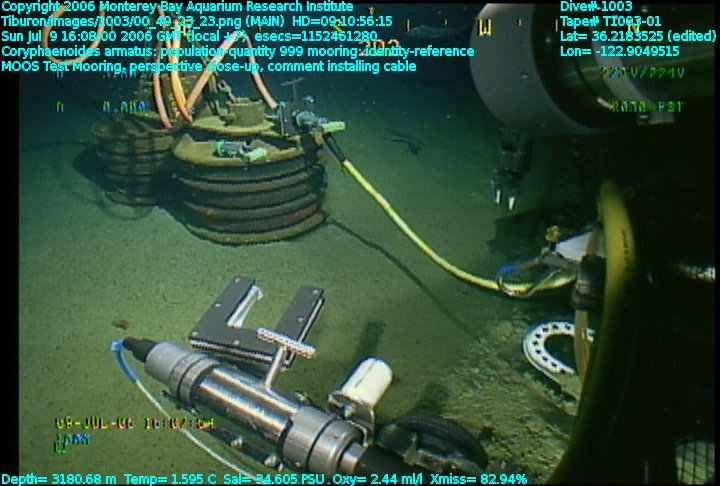
Task: Click the yellow burned-in date stamp overlay
Action: [134, 423]
